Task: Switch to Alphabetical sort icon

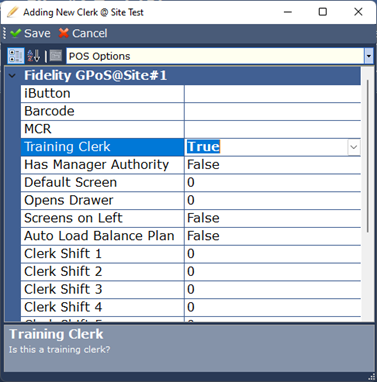Action: click(x=34, y=56)
